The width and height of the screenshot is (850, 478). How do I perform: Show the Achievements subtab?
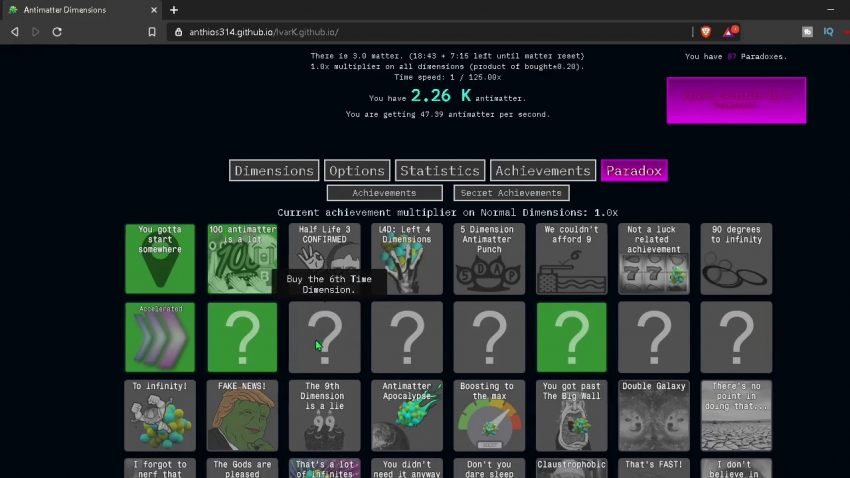[x=384, y=193]
